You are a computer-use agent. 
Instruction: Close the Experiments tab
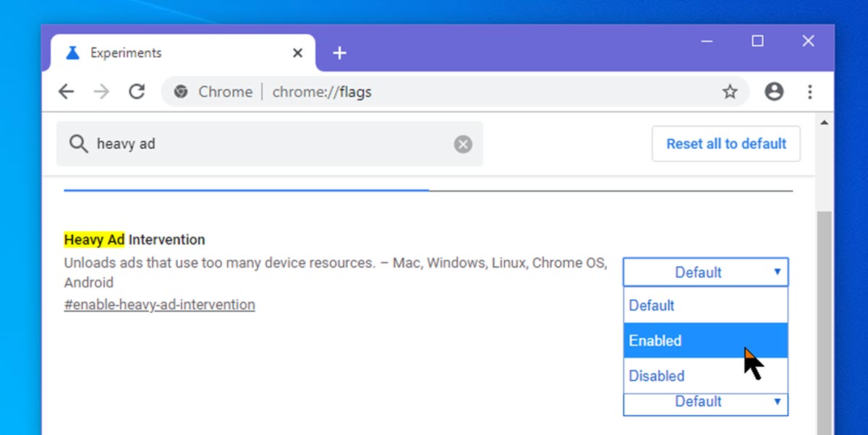click(x=297, y=53)
